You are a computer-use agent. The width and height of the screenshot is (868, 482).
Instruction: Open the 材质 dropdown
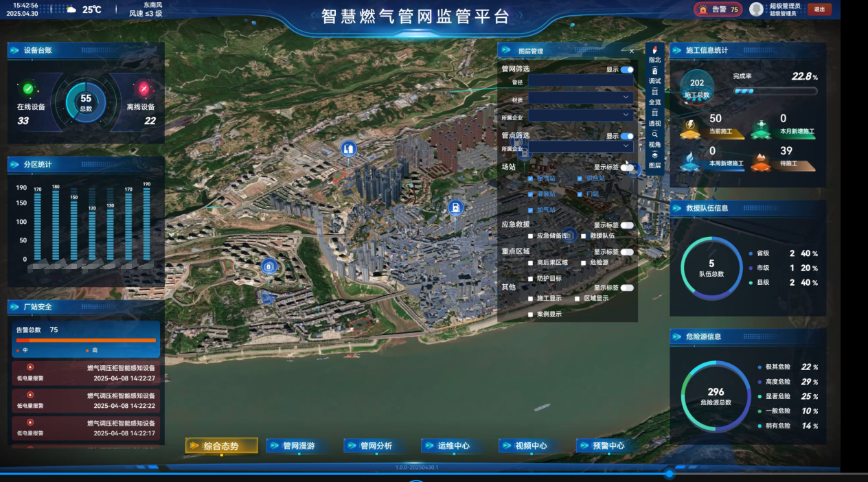click(x=581, y=98)
